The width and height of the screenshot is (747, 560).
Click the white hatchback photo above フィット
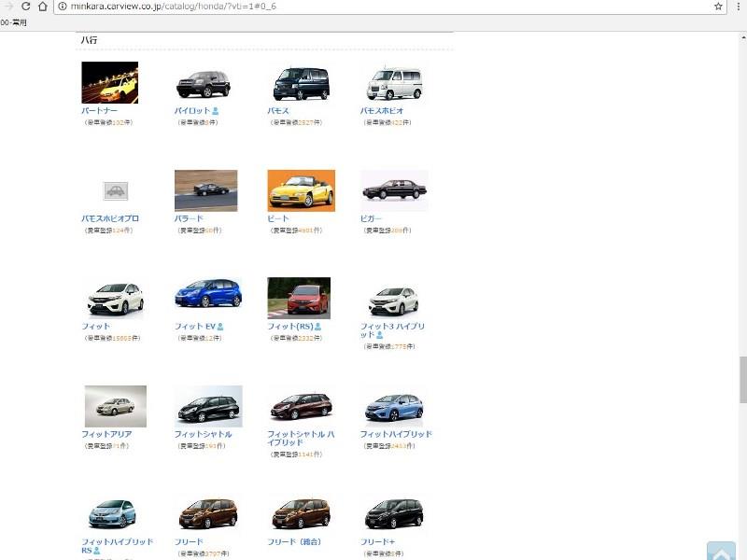click(x=115, y=299)
